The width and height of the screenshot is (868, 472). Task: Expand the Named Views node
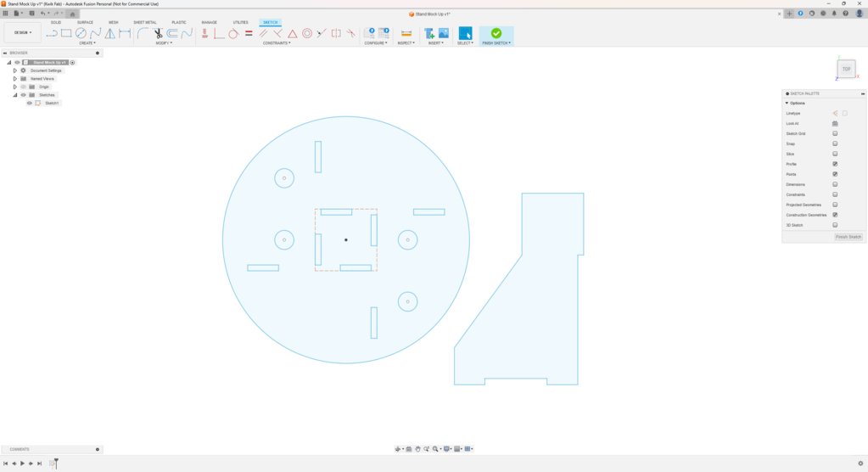[15, 79]
